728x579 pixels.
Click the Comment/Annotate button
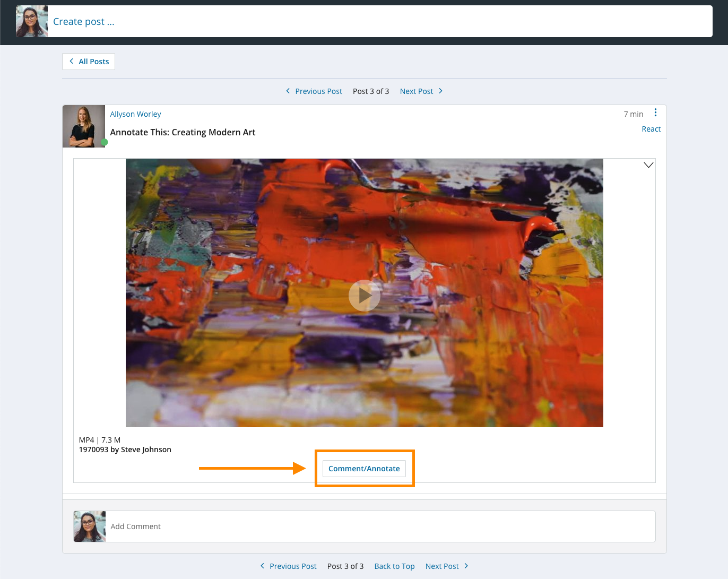tap(364, 469)
